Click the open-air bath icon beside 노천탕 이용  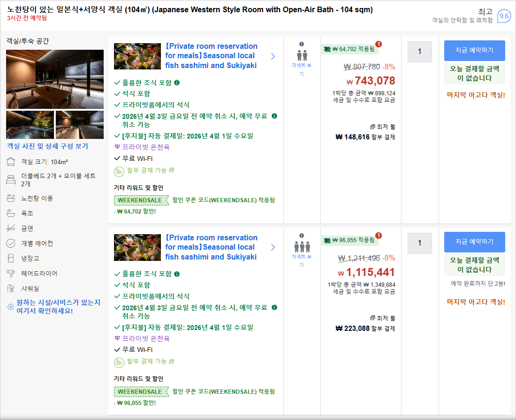pyautogui.click(x=11, y=198)
